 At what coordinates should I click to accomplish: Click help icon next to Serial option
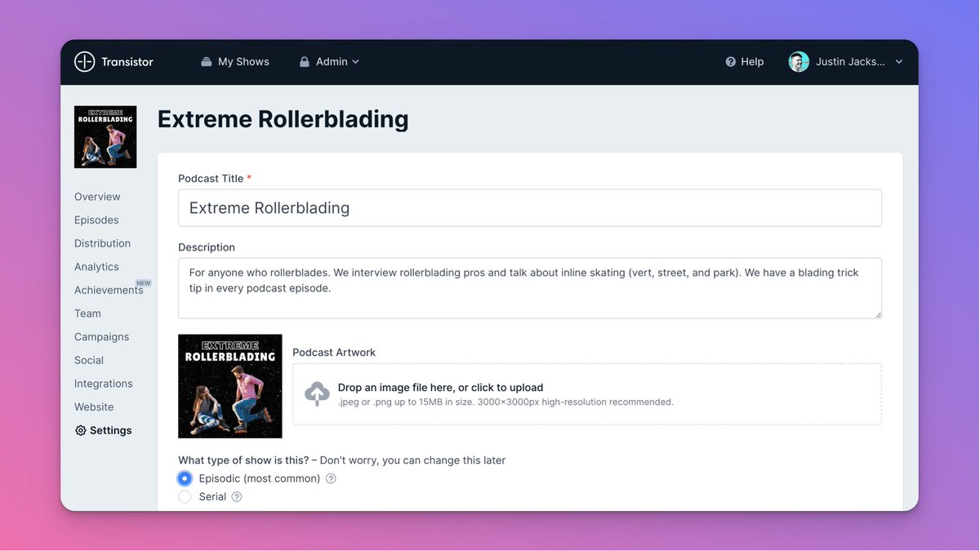[237, 497]
